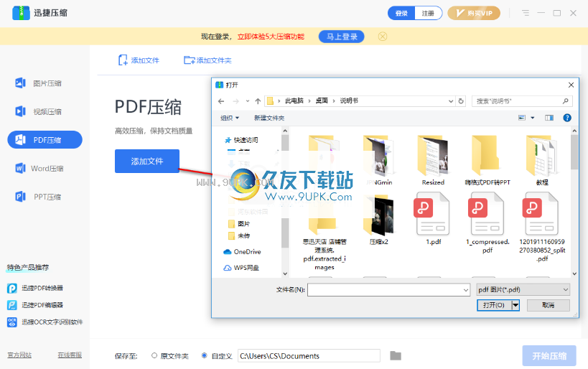Screen dimensions: 588x369
Task: Click the Up one level arrow in dialog
Action: [258, 101]
